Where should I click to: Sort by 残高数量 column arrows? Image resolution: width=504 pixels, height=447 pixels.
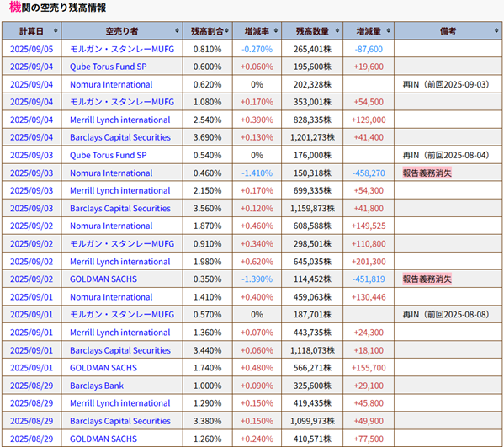click(337, 30)
